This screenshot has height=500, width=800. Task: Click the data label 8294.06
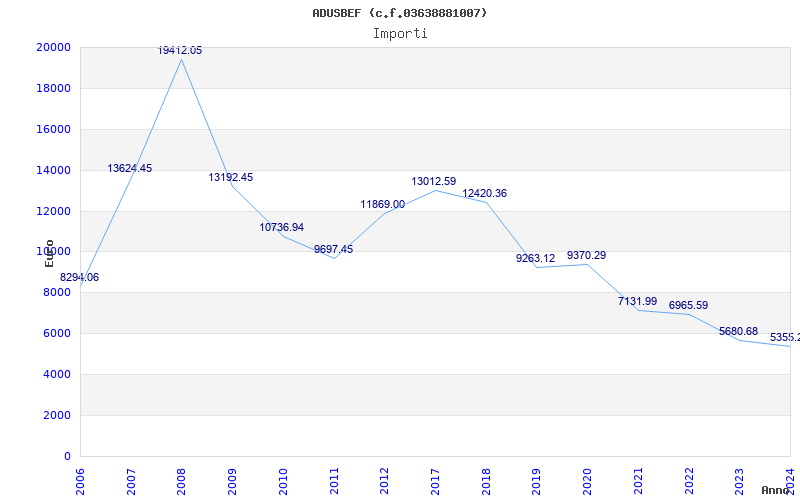(80, 278)
